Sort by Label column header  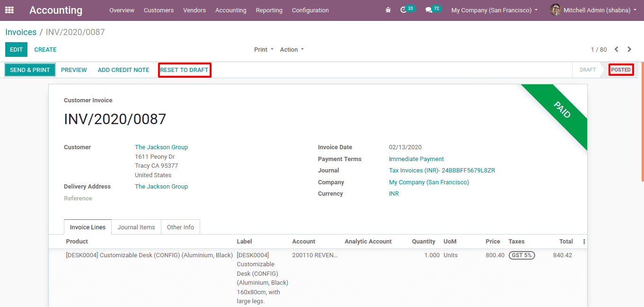(244, 242)
